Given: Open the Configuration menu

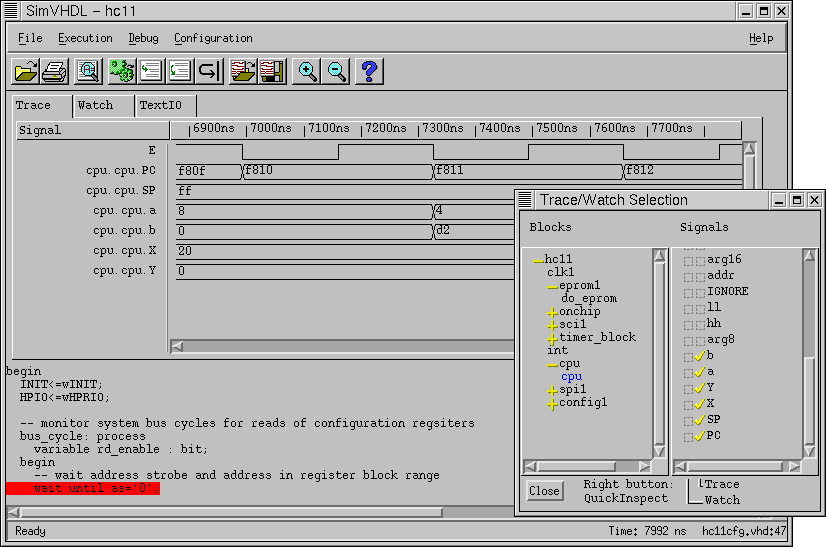Looking at the screenshot, I should (x=213, y=38).
